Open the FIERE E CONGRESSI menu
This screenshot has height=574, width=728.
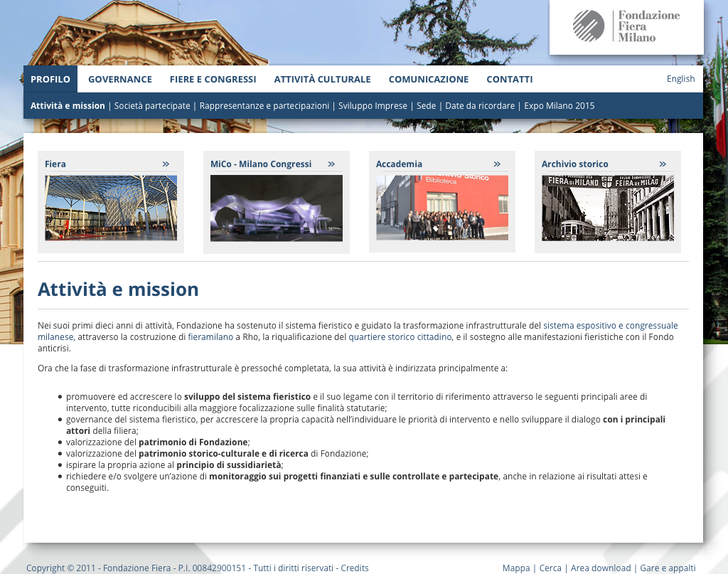tap(213, 79)
